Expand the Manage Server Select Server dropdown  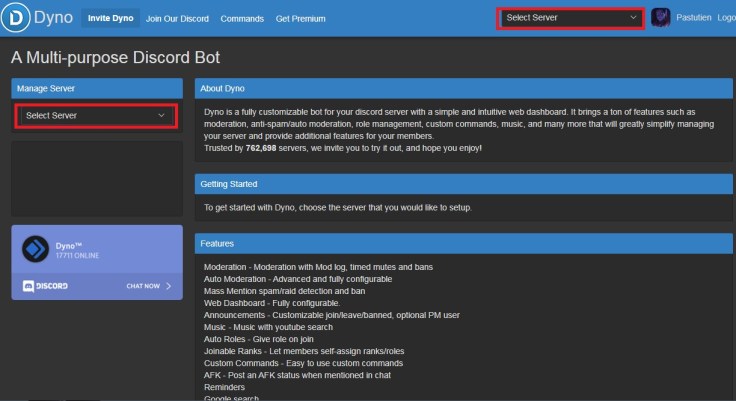96,116
